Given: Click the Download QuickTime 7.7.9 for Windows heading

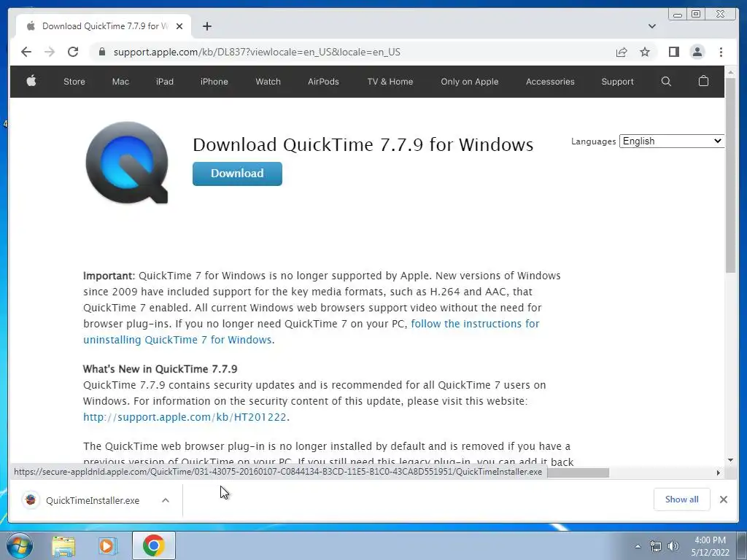Looking at the screenshot, I should 363,144.
